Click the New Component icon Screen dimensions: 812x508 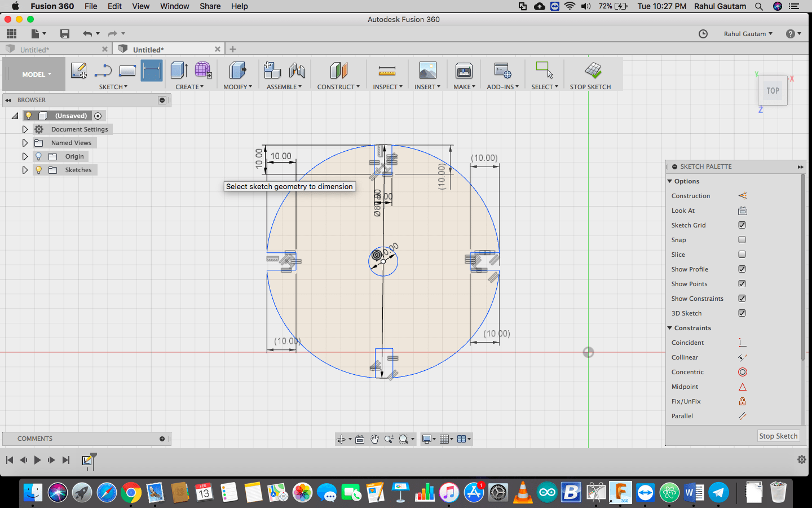click(272, 71)
